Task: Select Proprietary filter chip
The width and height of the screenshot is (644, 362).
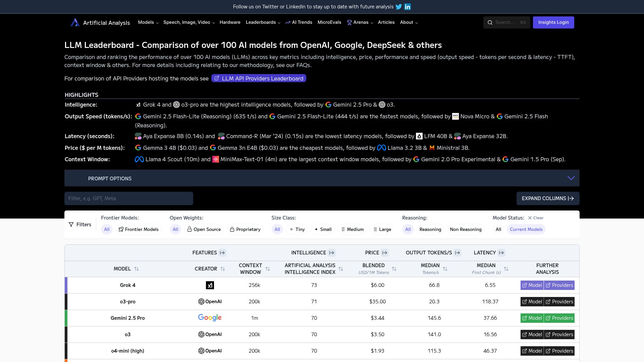Action: (245, 229)
